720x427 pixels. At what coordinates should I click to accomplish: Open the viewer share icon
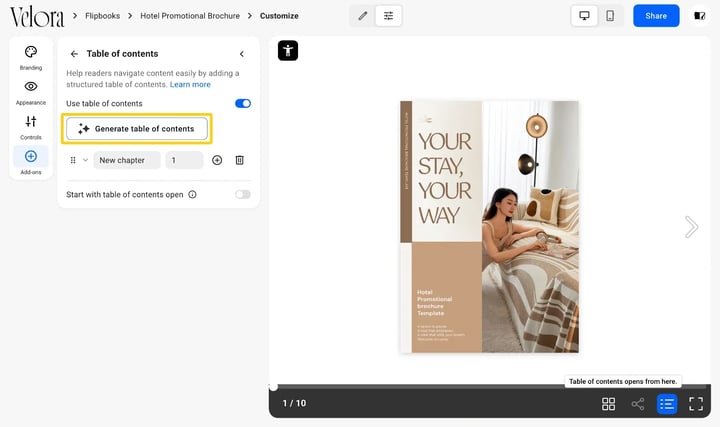(x=638, y=404)
